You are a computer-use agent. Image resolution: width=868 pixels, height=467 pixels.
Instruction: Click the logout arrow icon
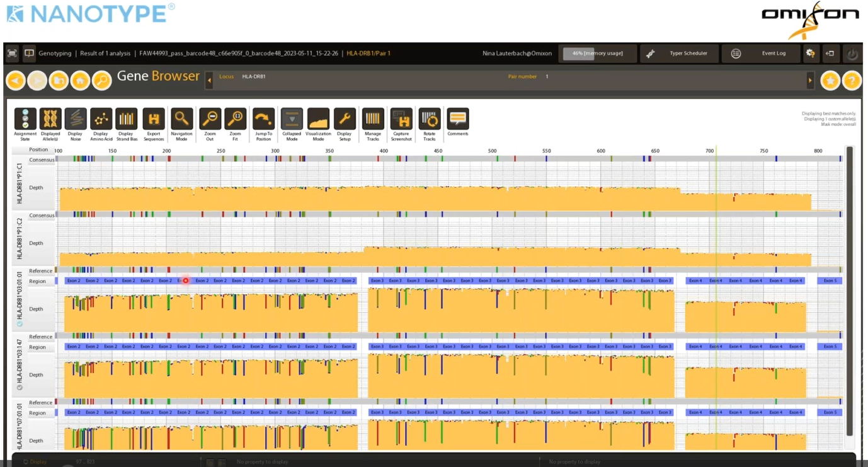[x=830, y=54]
